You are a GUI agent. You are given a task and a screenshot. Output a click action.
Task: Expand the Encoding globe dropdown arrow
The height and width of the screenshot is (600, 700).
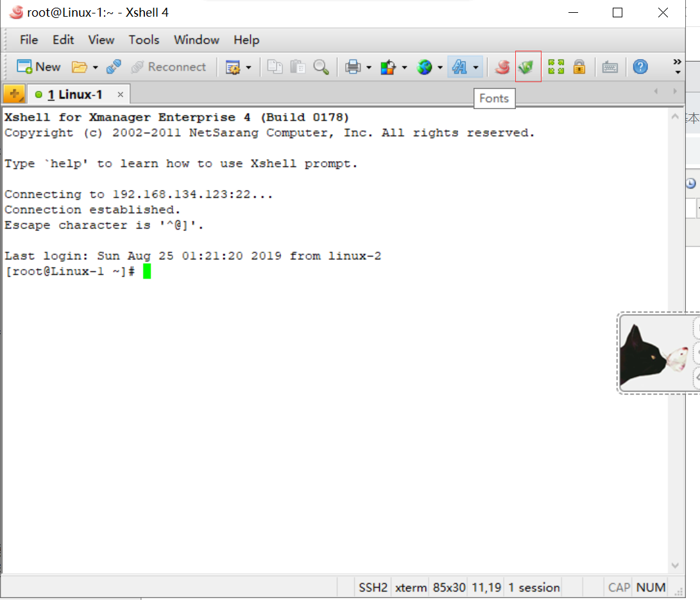coord(440,67)
